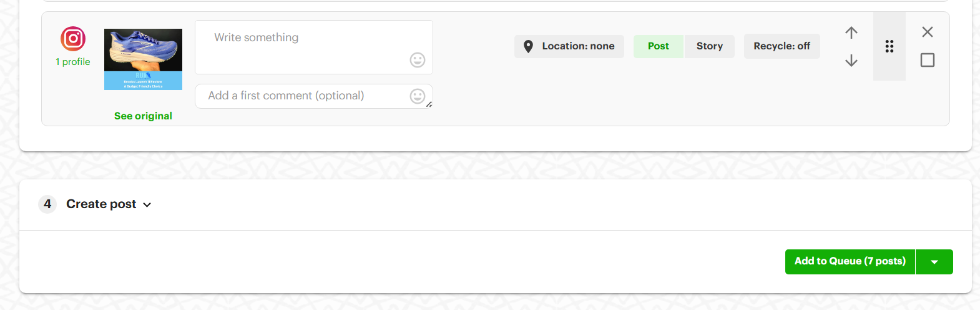Focus the Add a first comment field

coord(314,96)
